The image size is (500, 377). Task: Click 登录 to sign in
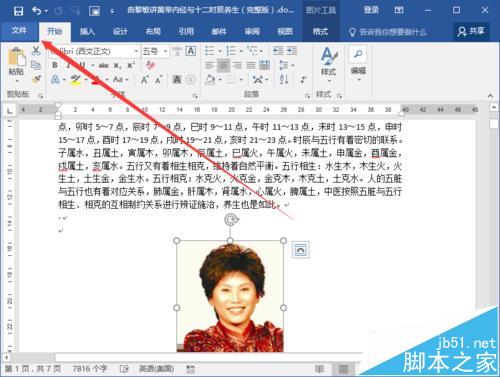coord(371,10)
